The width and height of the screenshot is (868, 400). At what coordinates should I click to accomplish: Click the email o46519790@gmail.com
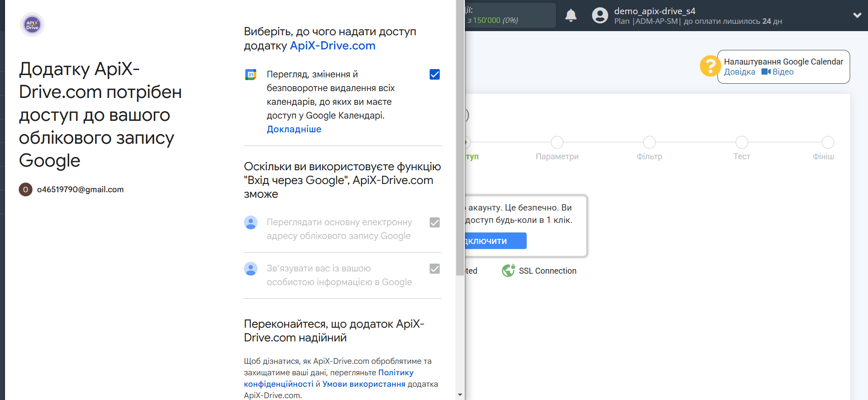pyautogui.click(x=81, y=189)
